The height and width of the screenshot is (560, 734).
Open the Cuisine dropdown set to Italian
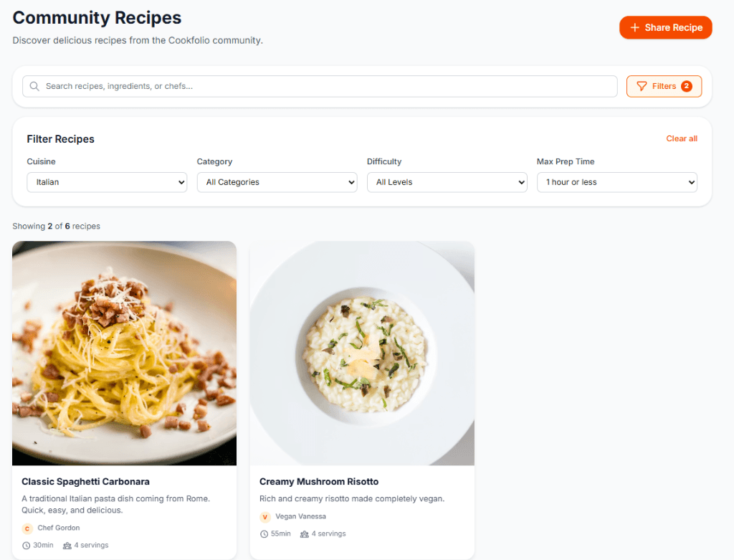106,182
